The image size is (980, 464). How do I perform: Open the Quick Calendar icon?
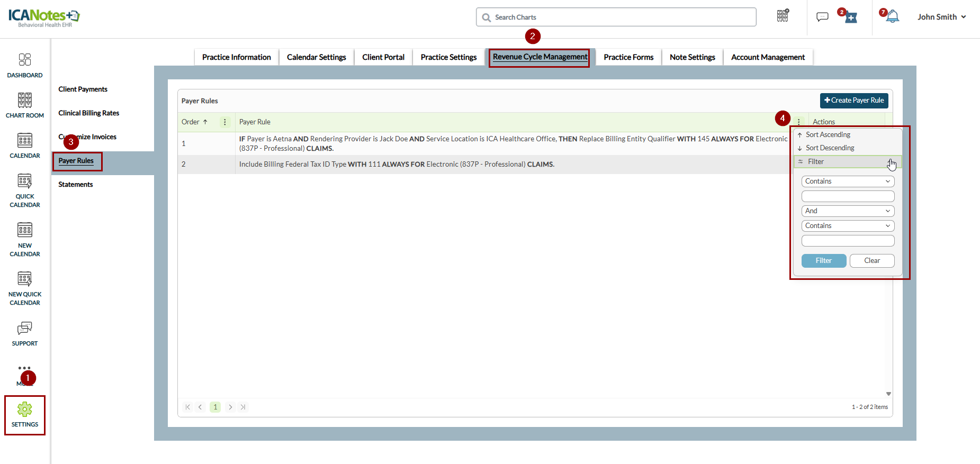(25, 181)
